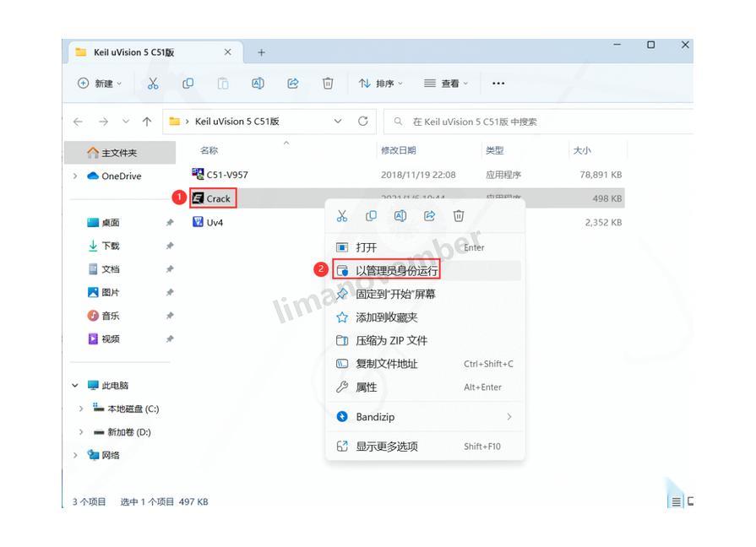Choose 显示更多选项 menu entry
Image resolution: width=756 pixels, height=547 pixels.
(425, 447)
